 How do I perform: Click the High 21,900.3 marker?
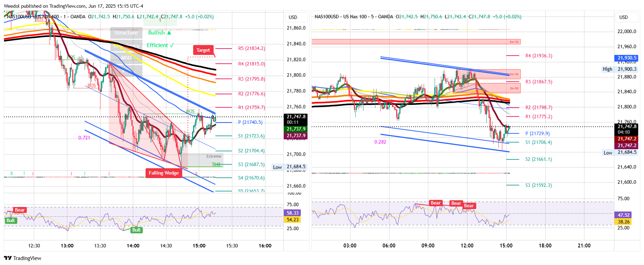[x=620, y=69]
